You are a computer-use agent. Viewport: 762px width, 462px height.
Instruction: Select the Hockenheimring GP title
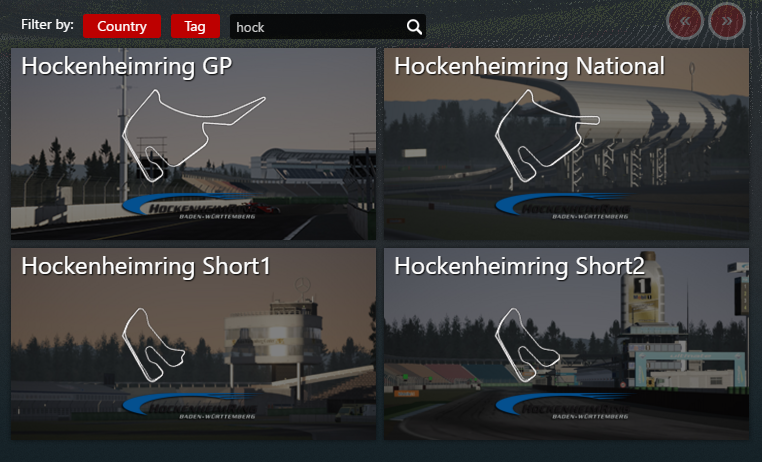[127, 66]
